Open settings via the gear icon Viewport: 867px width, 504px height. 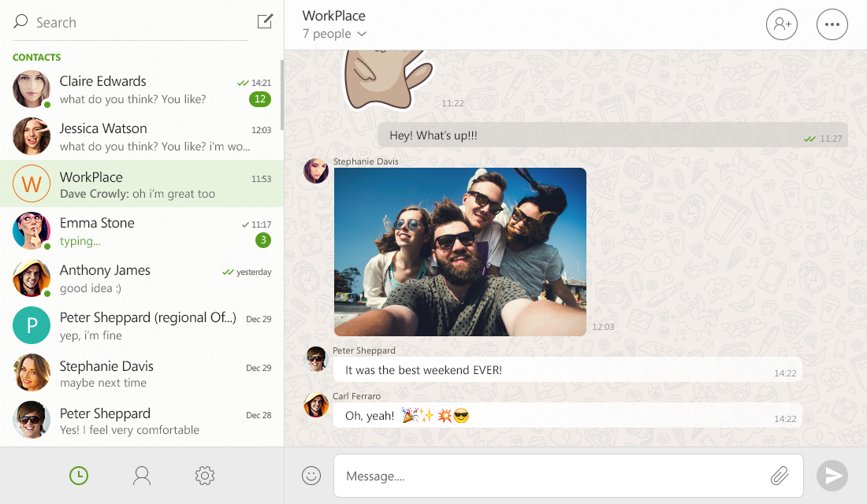click(x=205, y=476)
